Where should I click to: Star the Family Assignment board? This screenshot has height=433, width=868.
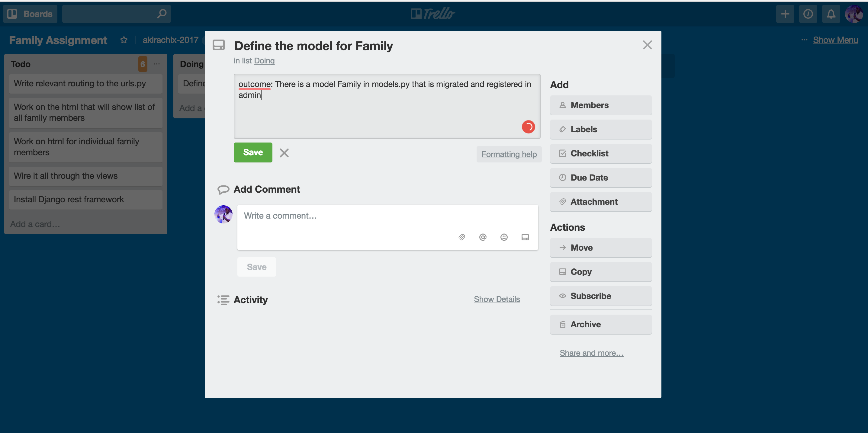point(124,40)
